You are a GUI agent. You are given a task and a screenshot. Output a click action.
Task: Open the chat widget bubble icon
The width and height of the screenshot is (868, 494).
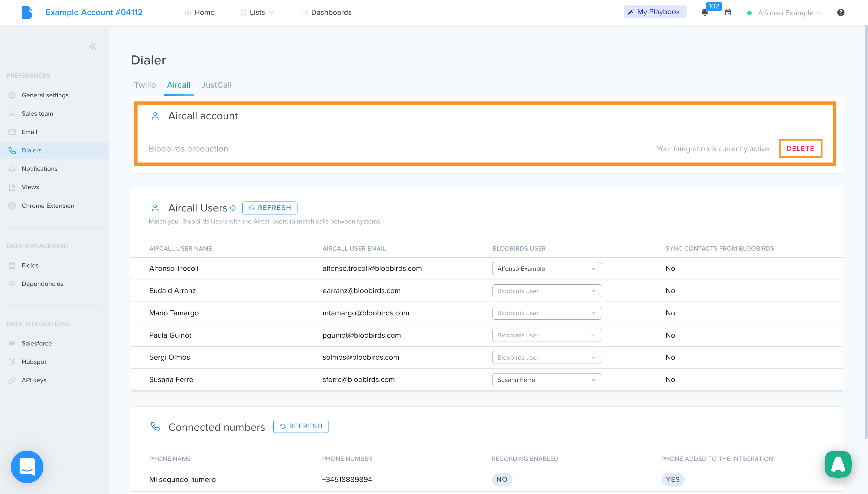click(27, 467)
